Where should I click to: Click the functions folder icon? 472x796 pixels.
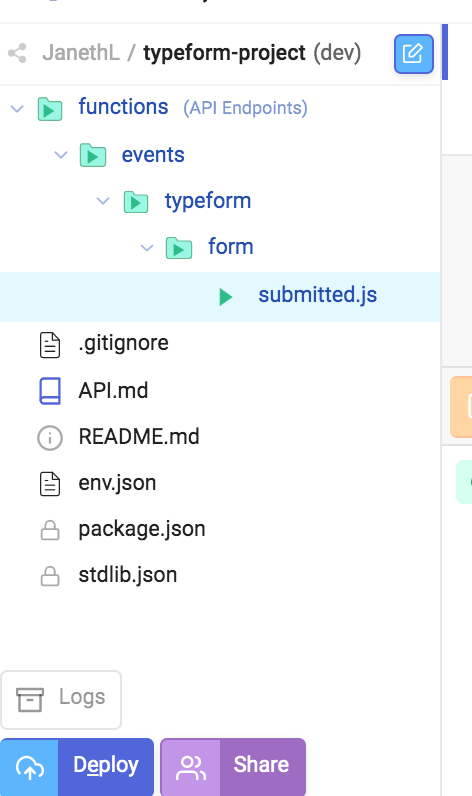pyautogui.click(x=50, y=109)
